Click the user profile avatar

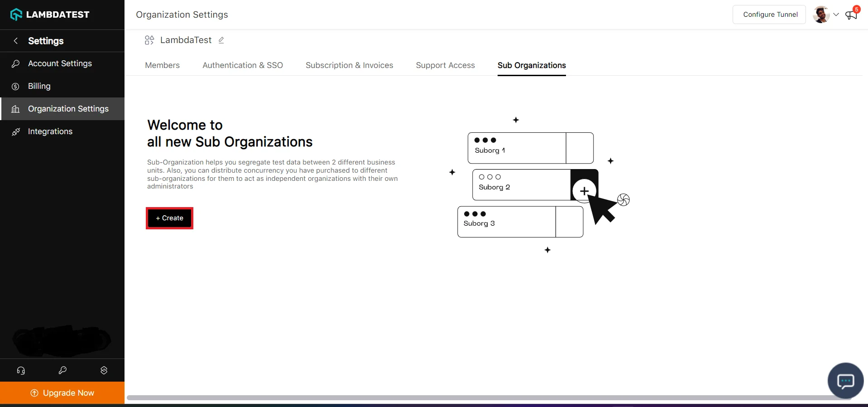pyautogui.click(x=820, y=15)
